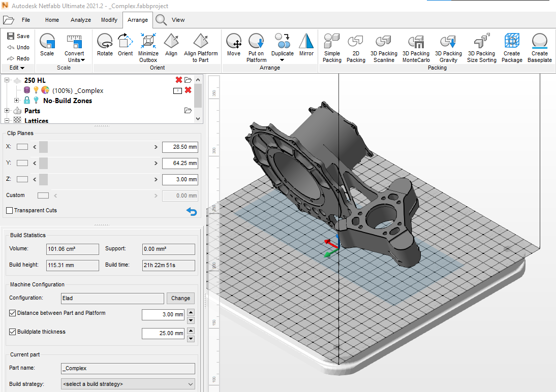Collapse the 250 HL tree node
Screen dimensions: 556x392
click(x=7, y=80)
